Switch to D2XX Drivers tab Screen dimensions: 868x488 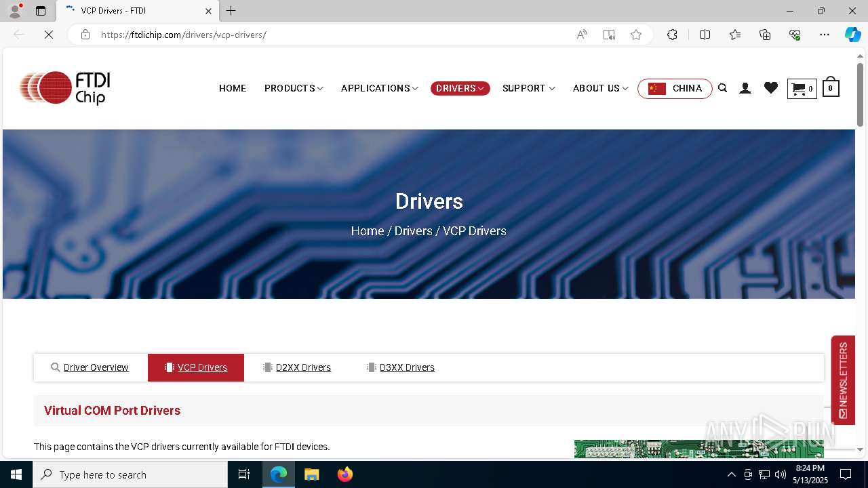[296, 367]
